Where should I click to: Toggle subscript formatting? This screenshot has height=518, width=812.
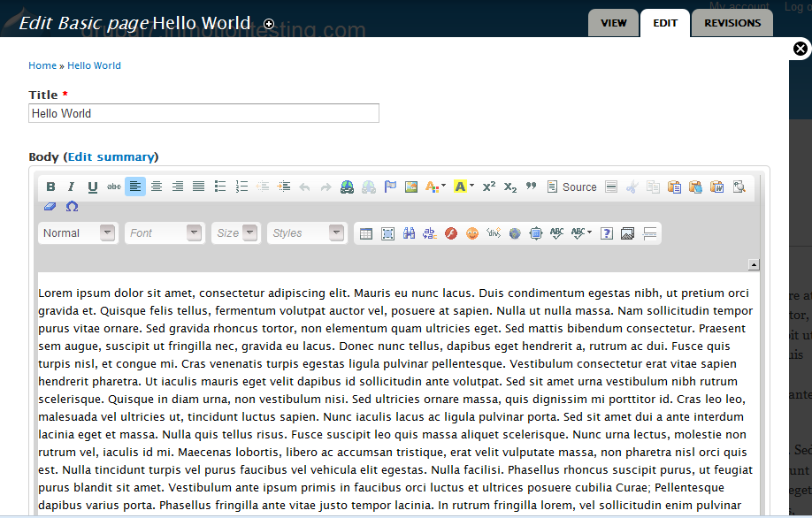coord(510,187)
